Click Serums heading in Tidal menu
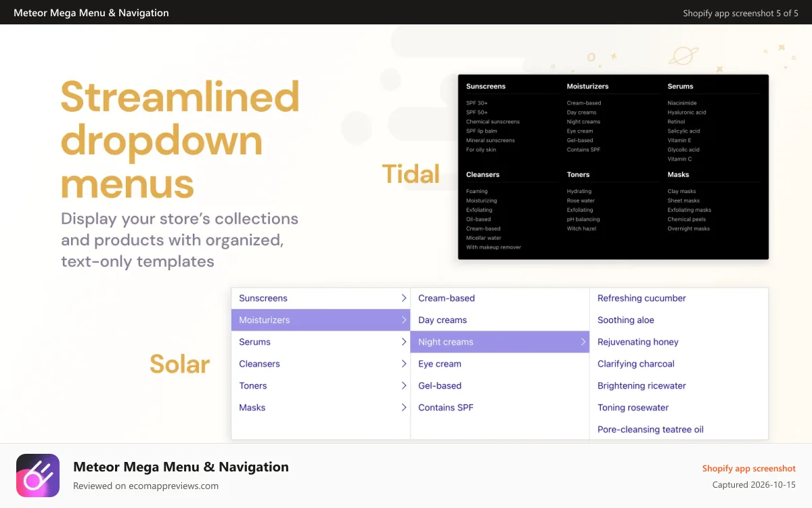The width and height of the screenshot is (812, 508). (x=681, y=86)
